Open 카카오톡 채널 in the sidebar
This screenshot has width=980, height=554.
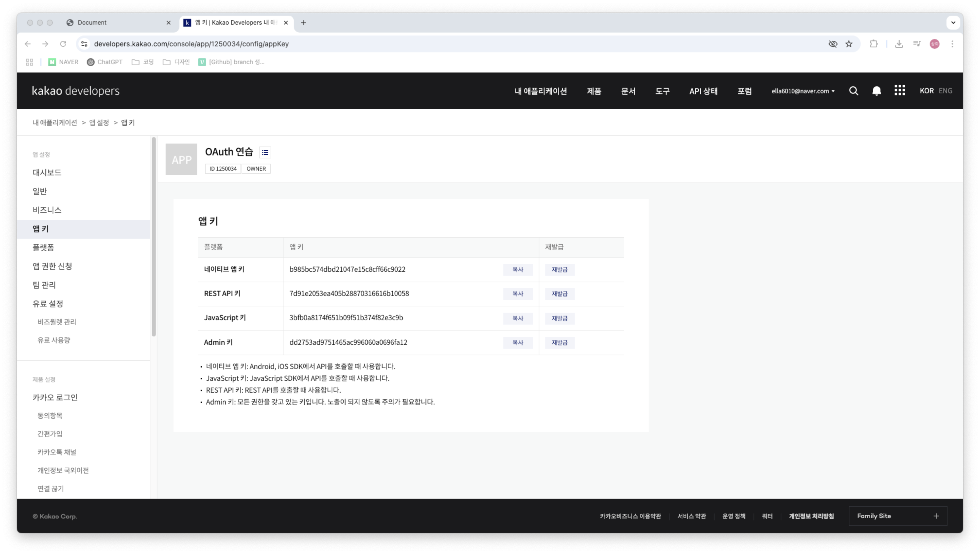(57, 452)
